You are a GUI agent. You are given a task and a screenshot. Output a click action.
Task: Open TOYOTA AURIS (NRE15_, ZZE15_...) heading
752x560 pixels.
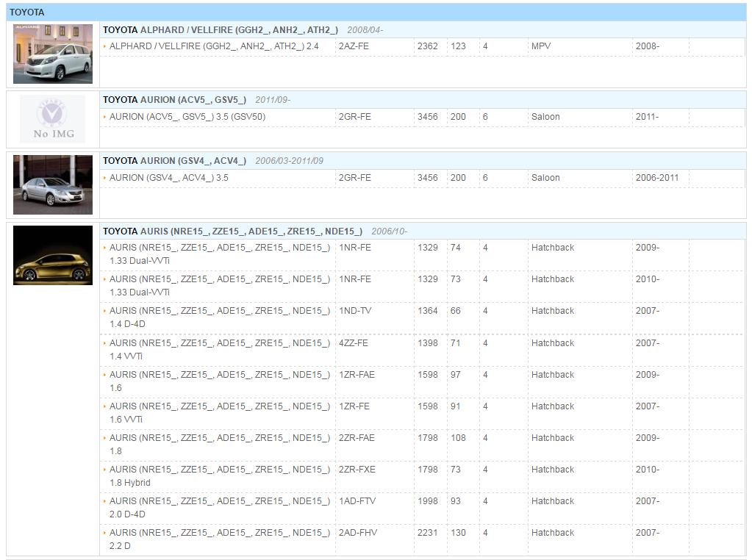pos(232,231)
